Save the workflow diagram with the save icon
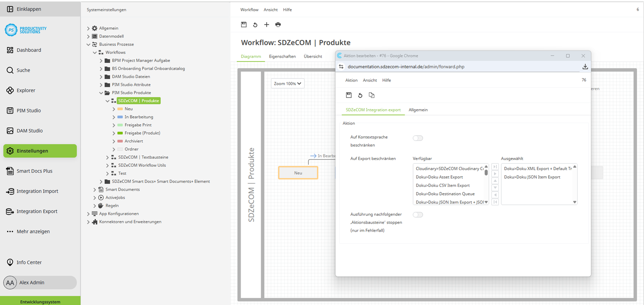 coord(244,24)
